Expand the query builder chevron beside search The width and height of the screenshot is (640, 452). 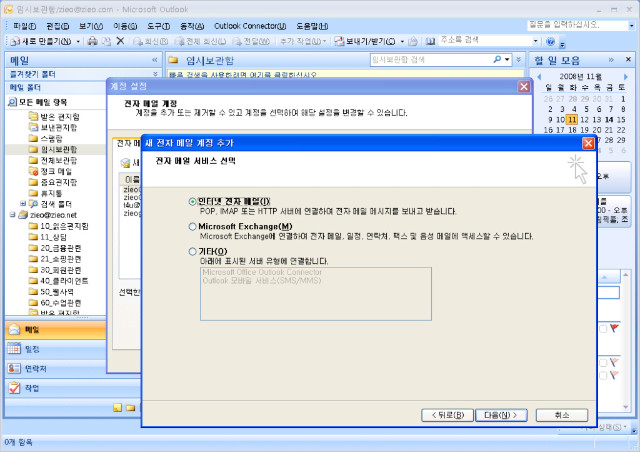(x=518, y=60)
